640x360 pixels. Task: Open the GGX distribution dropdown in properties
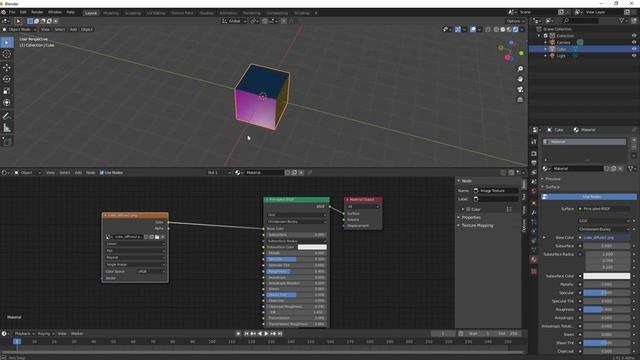604,221
